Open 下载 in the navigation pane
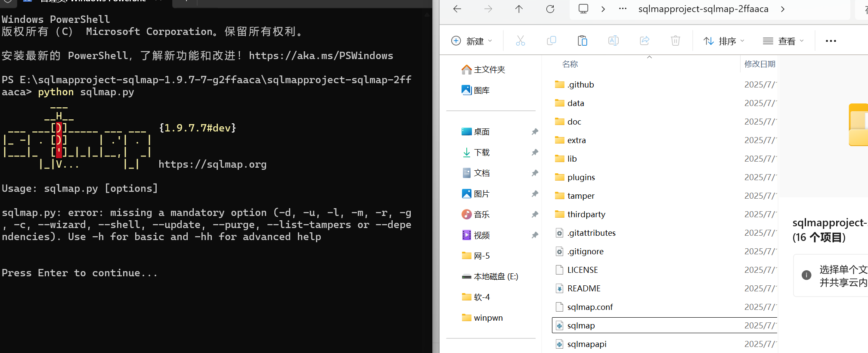 point(476,152)
